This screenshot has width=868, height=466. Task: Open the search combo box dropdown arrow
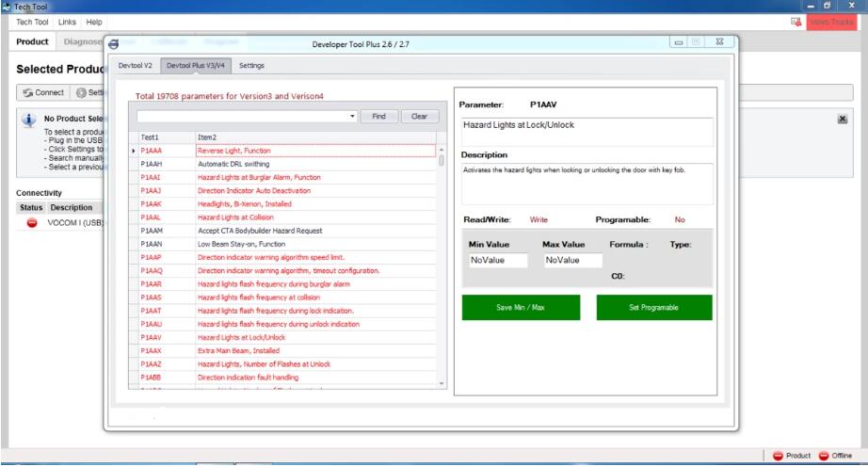[352, 116]
